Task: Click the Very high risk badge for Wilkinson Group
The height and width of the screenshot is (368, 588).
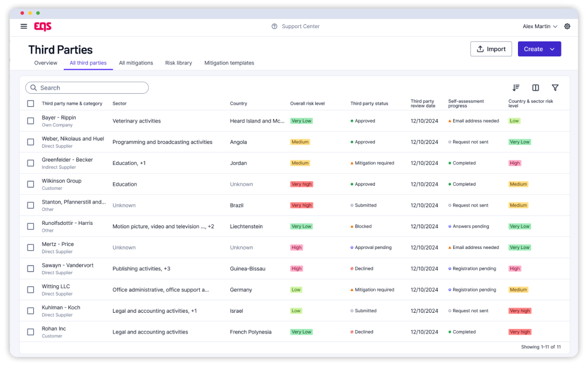Action: (301, 184)
